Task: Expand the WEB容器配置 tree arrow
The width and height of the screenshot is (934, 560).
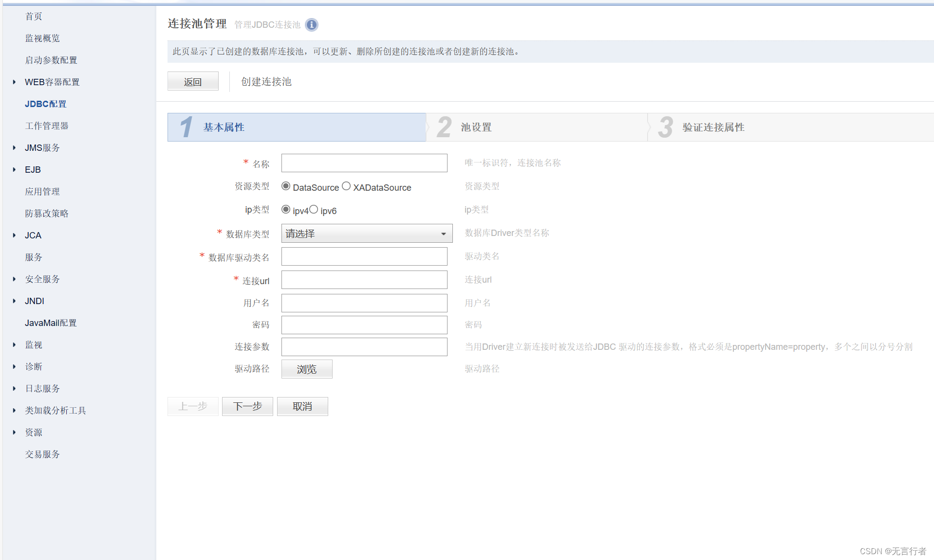Action: point(14,82)
